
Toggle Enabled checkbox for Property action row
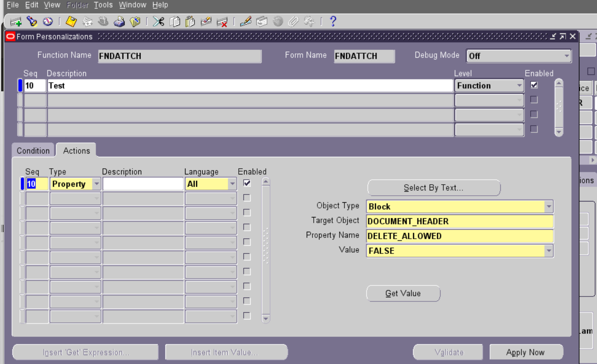click(247, 183)
